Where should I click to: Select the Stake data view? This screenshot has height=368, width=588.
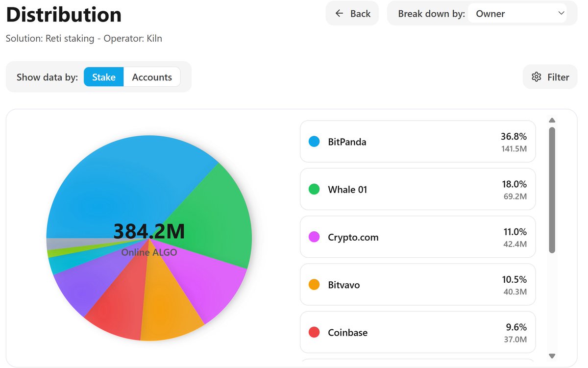point(103,77)
